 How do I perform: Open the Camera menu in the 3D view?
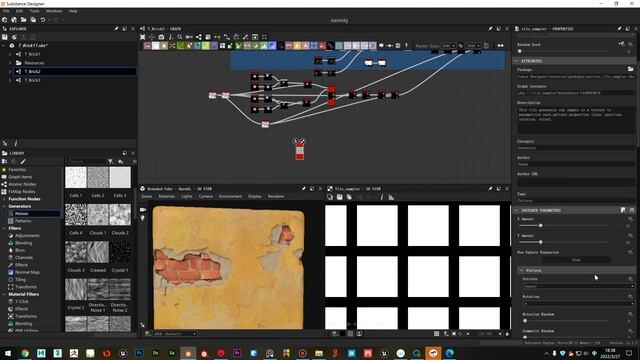coord(206,196)
